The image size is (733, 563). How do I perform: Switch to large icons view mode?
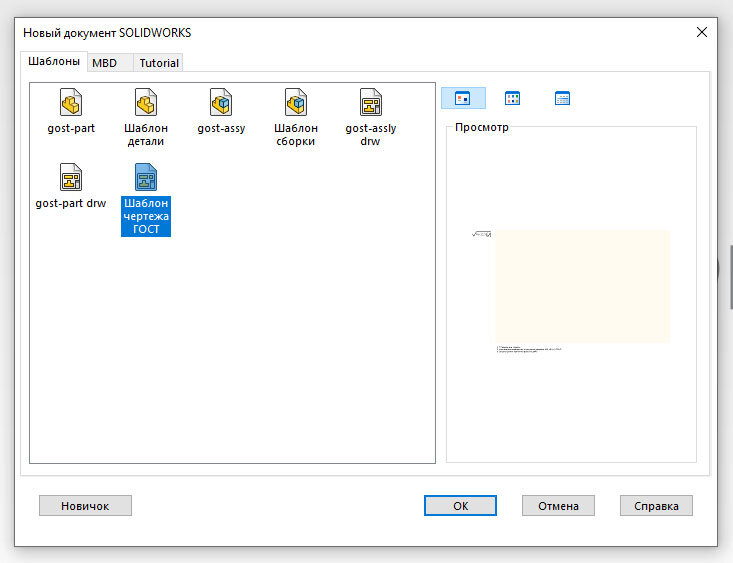pyautogui.click(x=463, y=98)
